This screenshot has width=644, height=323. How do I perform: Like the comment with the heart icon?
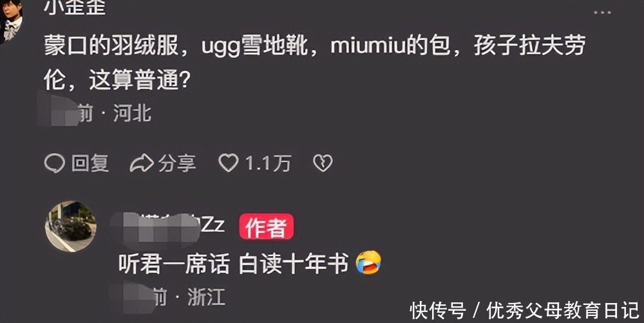click(x=229, y=163)
